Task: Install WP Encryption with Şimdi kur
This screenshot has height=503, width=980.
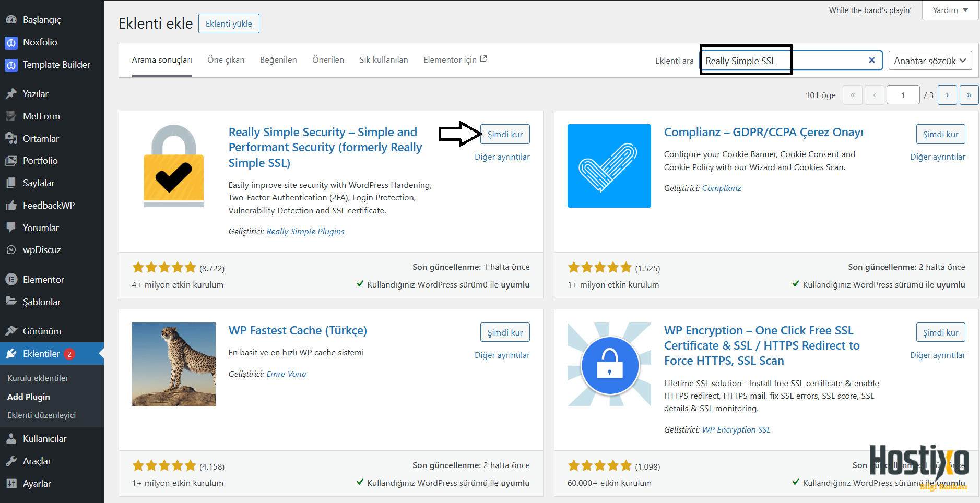Action: pyautogui.click(x=940, y=332)
